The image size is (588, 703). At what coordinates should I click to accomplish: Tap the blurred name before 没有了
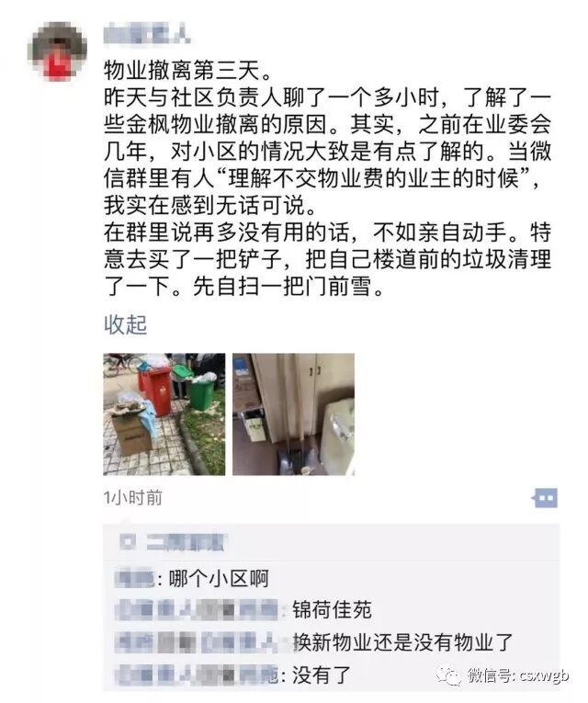[x=196, y=675]
